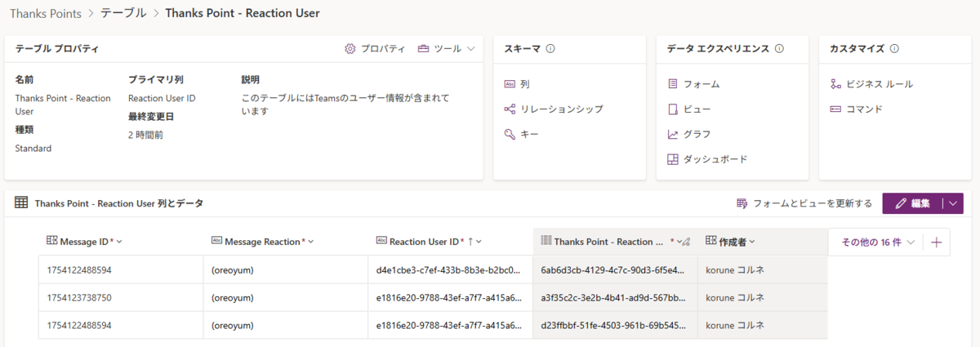Click the toolbox icon beside ツール
The image size is (980, 347).
423,49
